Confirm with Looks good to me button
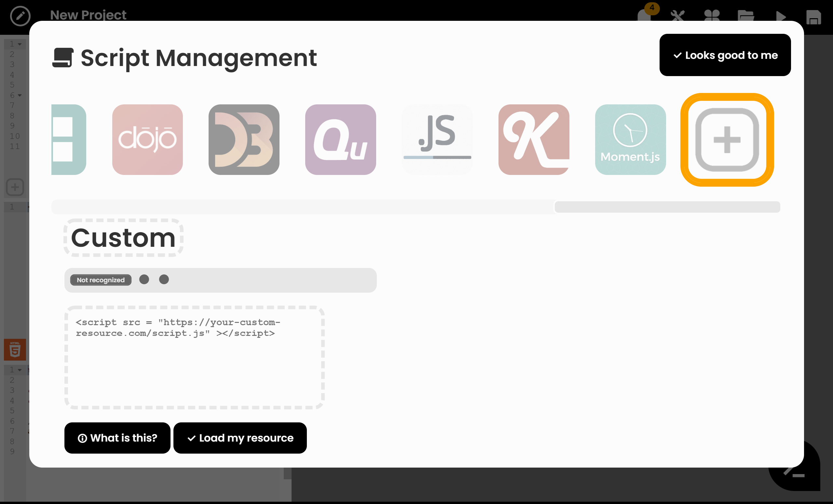 click(x=725, y=55)
